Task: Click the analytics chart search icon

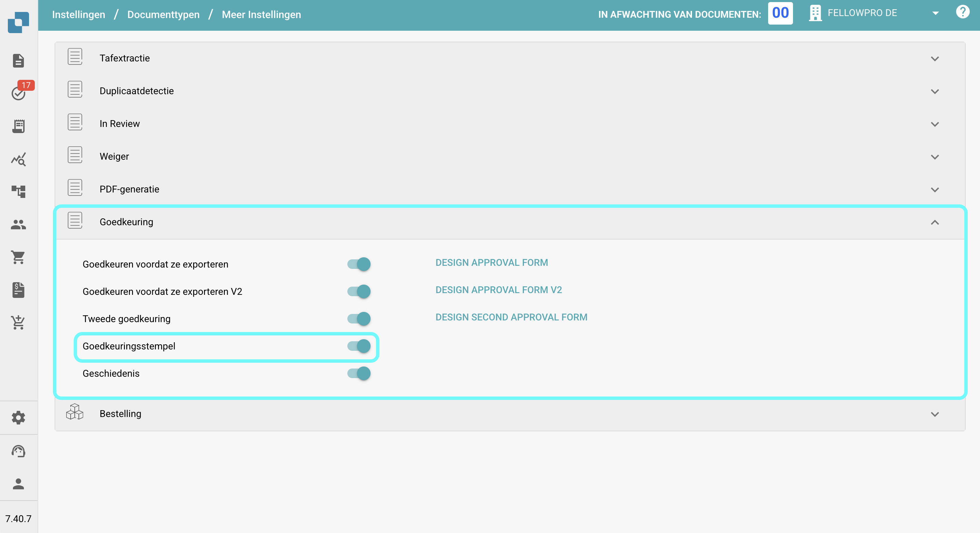Action: pyautogui.click(x=18, y=159)
